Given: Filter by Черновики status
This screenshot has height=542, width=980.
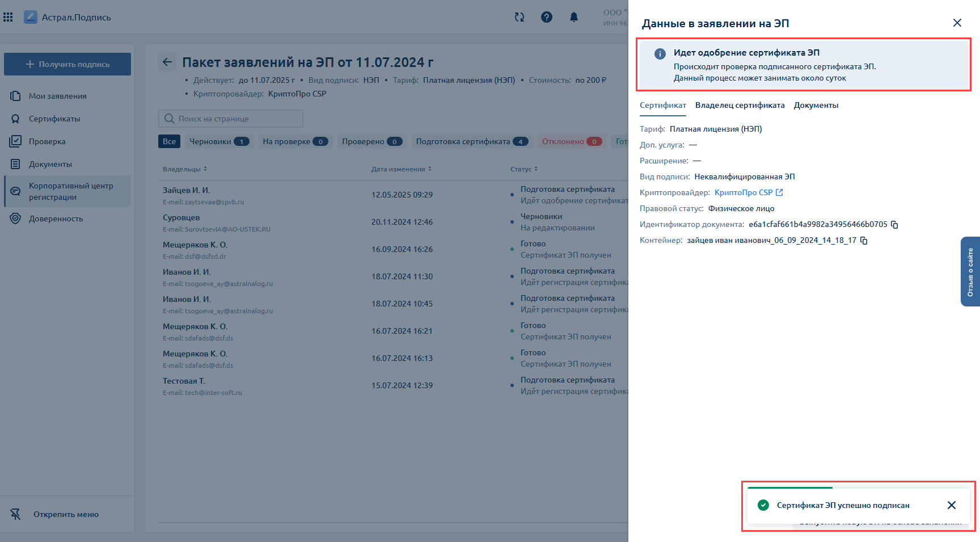Looking at the screenshot, I should pos(219,141).
